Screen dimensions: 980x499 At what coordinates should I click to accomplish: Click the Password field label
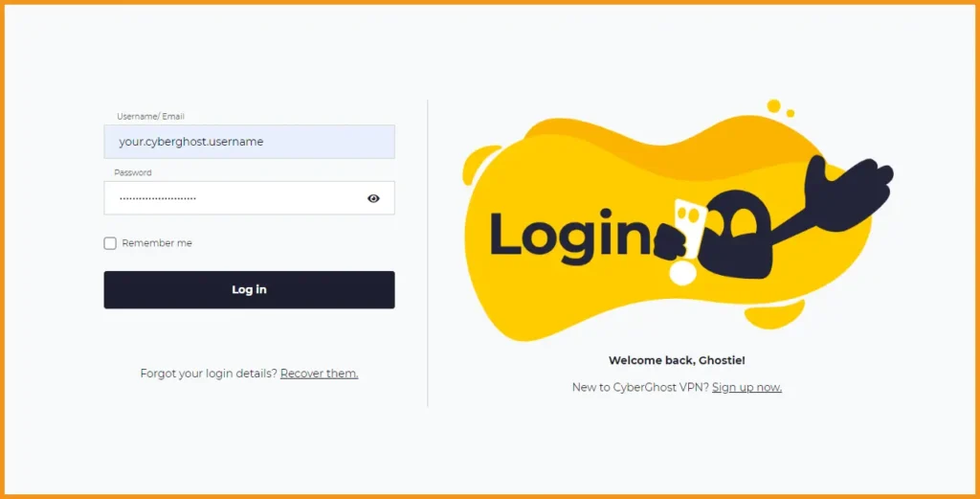tap(132, 172)
